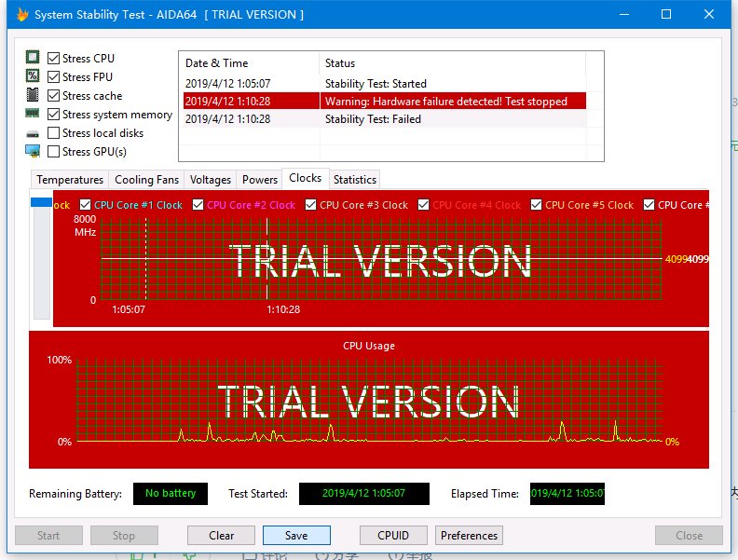
Task: Click the AIDA64 flame icon in title bar
Action: [22, 15]
